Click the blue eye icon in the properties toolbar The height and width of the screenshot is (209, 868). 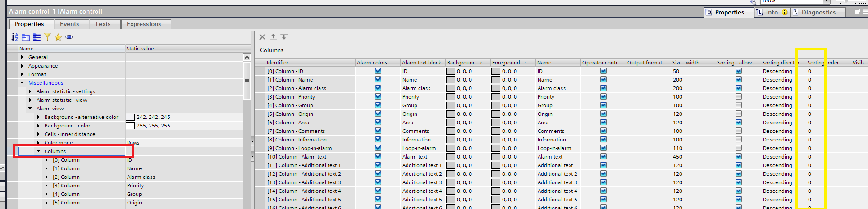(x=69, y=37)
